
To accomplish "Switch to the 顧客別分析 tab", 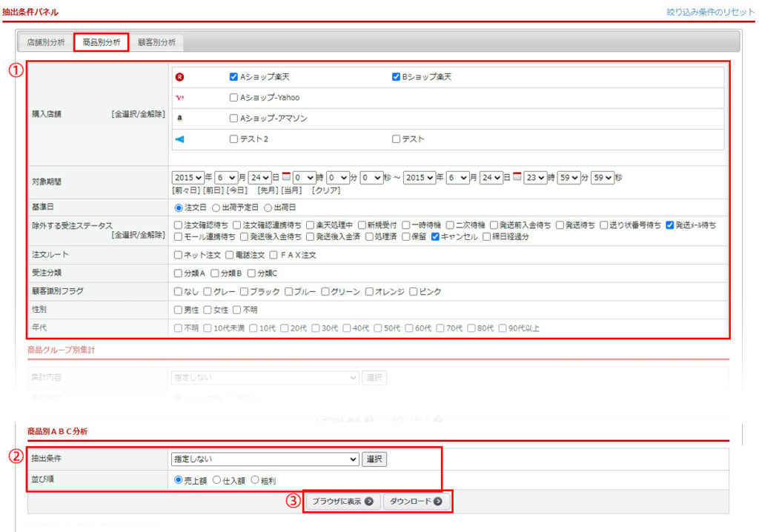I will (x=156, y=42).
